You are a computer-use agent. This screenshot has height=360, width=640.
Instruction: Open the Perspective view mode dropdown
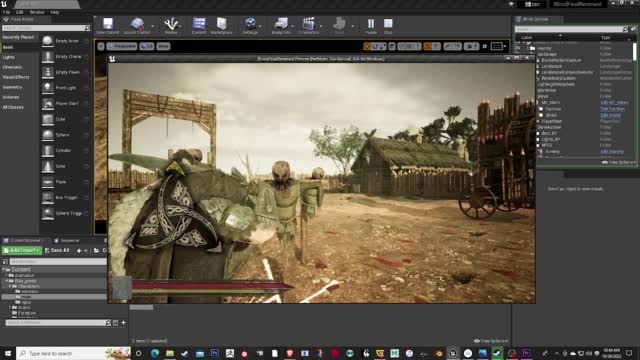[122, 46]
